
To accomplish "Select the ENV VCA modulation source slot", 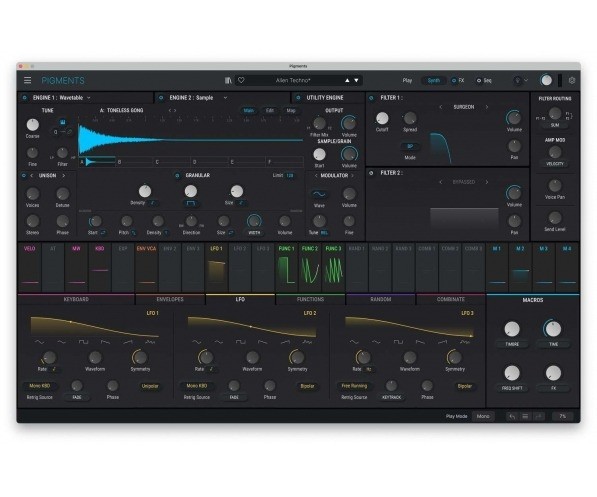I will pos(146,267).
